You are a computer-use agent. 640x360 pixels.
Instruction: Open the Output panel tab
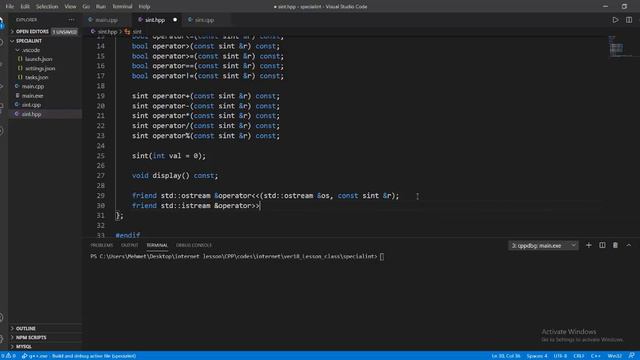[x=129, y=245]
